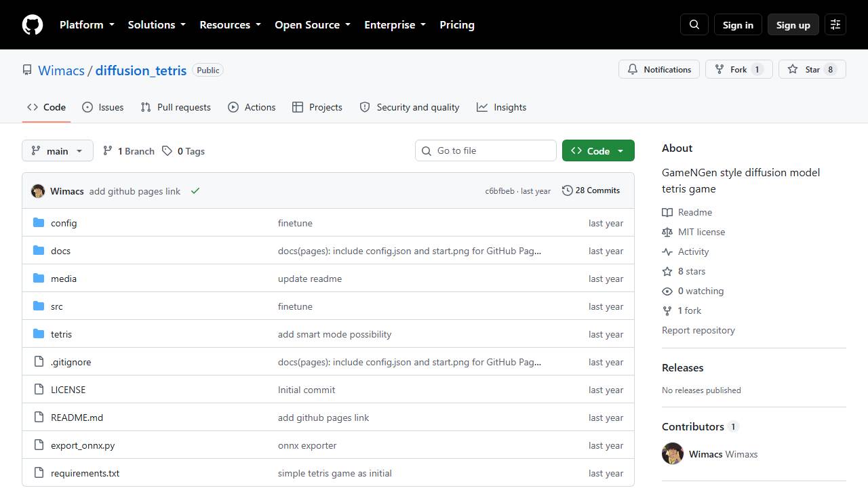Expand the Open Source menu
868x488 pixels.
click(x=313, y=24)
